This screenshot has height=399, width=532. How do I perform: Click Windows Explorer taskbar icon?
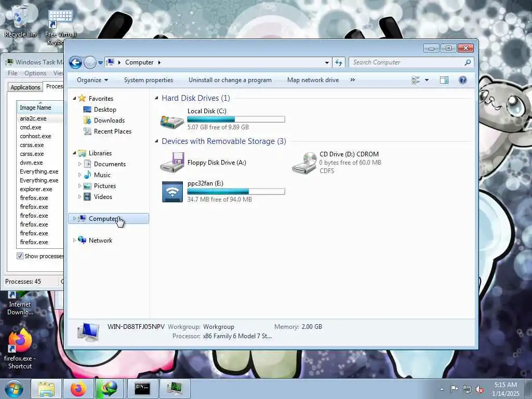(46, 389)
